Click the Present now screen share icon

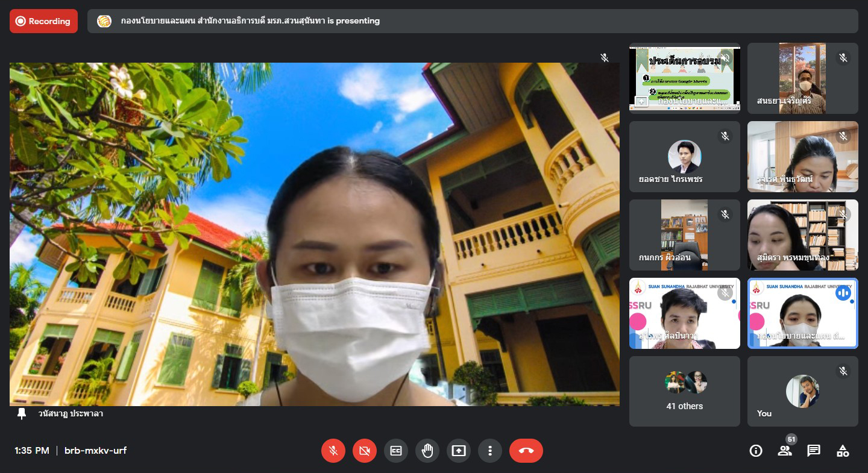pos(459,451)
